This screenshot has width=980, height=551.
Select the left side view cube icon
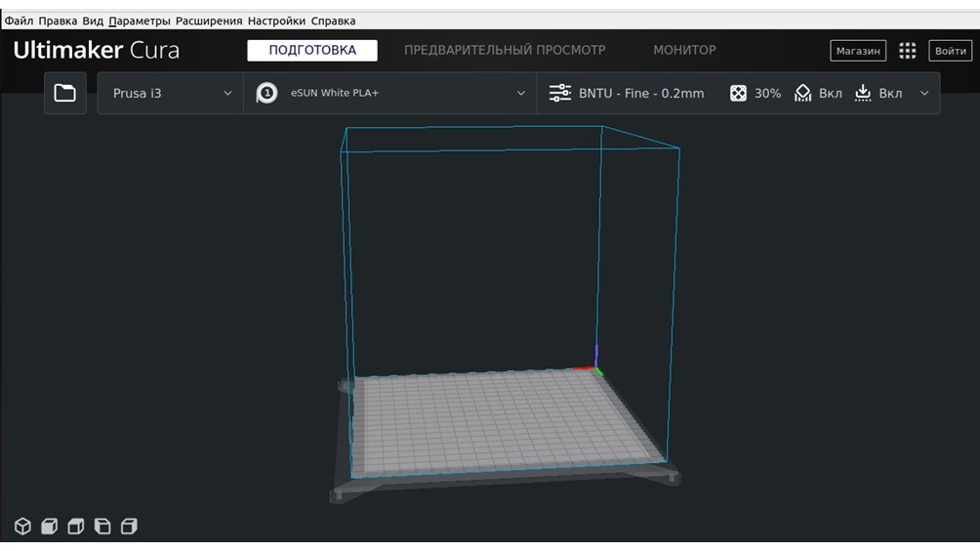[x=102, y=527]
